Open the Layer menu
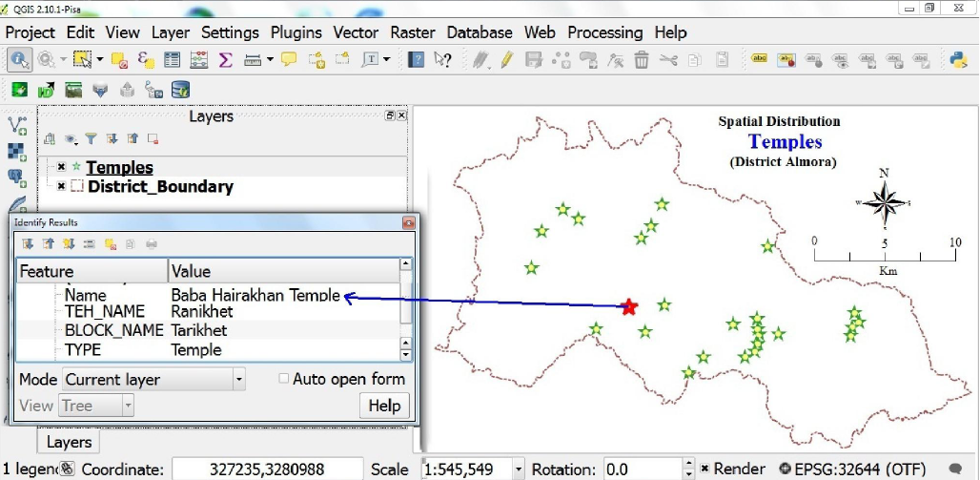The width and height of the screenshot is (980, 480). point(170,32)
